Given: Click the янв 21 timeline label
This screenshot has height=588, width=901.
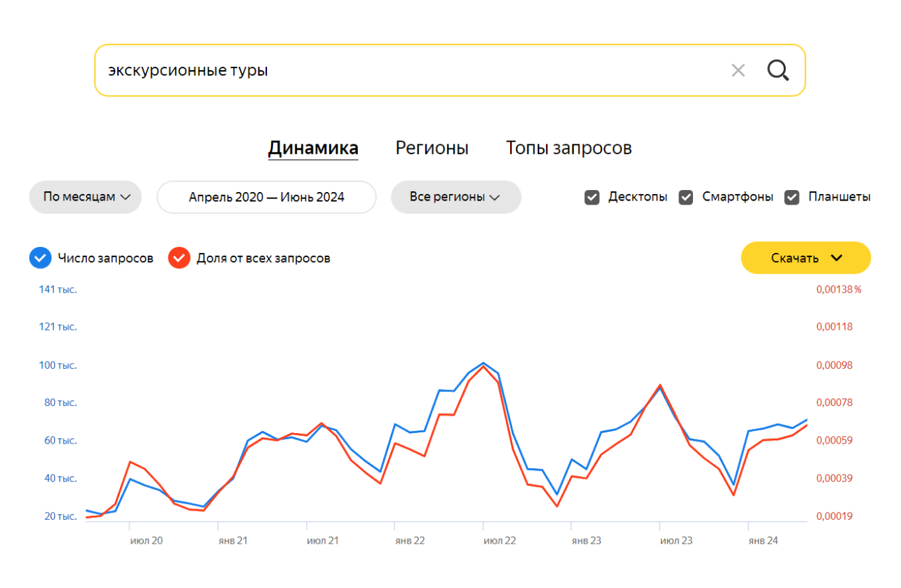Looking at the screenshot, I should click(x=233, y=540).
